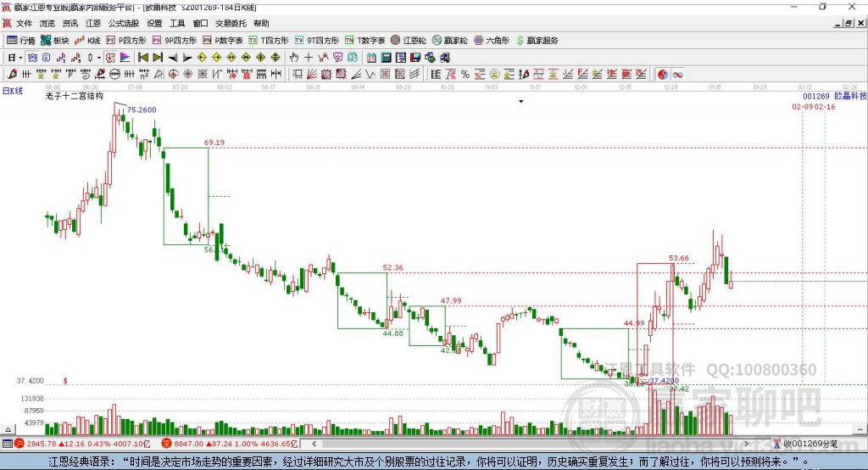Open the calculator icon
The image size is (868, 470).
[386, 58]
